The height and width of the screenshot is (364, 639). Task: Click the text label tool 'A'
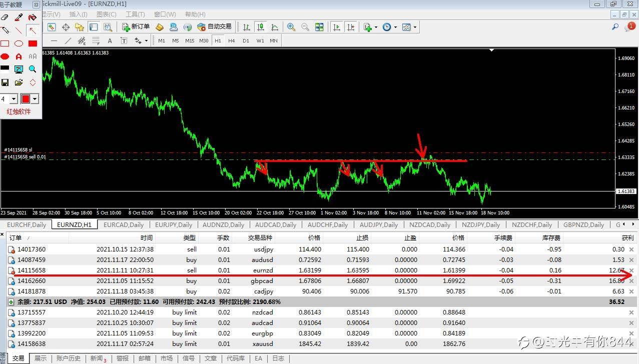coord(110,40)
